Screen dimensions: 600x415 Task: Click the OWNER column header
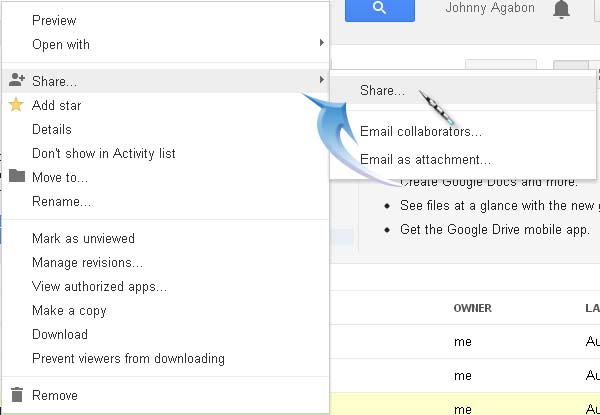point(472,308)
